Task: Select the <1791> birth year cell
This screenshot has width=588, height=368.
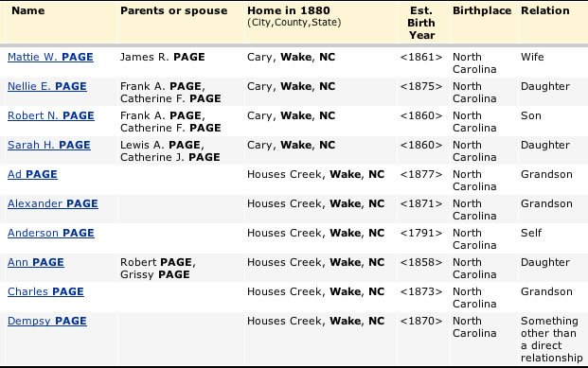Action: pos(421,233)
